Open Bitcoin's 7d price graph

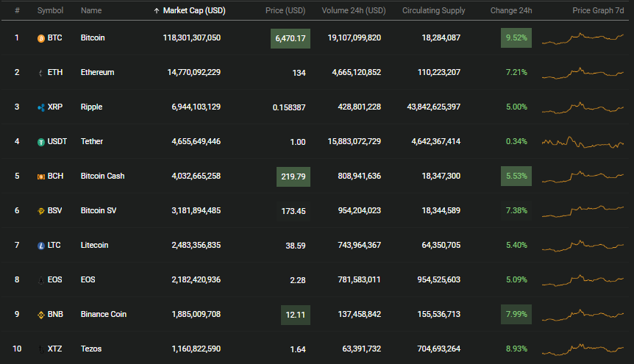point(583,38)
